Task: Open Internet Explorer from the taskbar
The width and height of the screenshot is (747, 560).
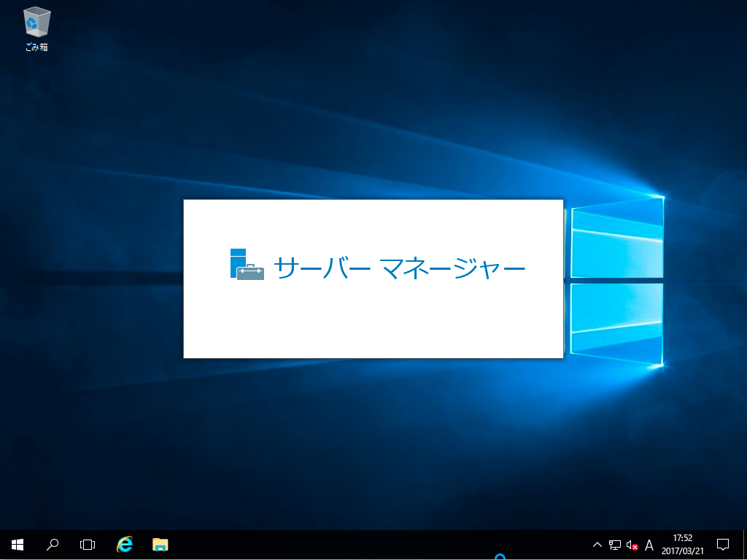Action: [x=124, y=544]
